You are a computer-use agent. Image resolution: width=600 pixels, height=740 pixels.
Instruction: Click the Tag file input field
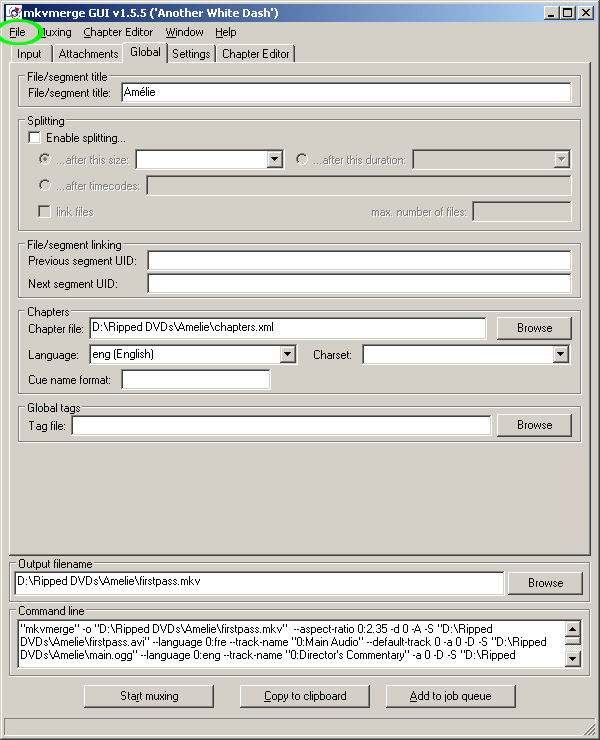[281, 425]
